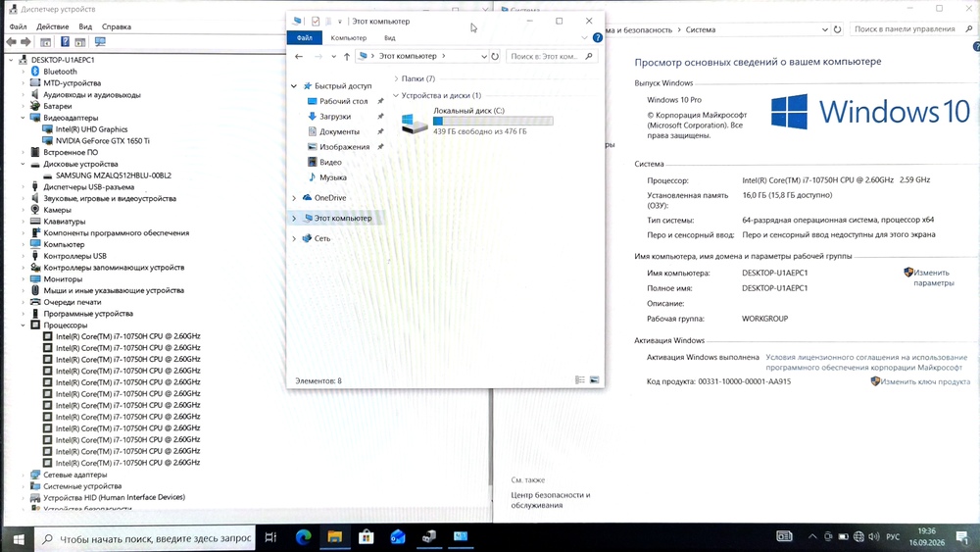Screen dimensions: 980x552
Task: Open Explorer address bar dropdown
Action: pos(484,56)
